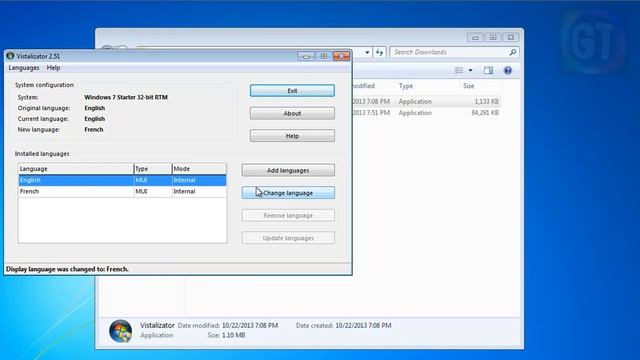This screenshot has width=640, height=360.
Task: Toggle the preview pane icon in Explorer
Action: [x=488, y=71]
